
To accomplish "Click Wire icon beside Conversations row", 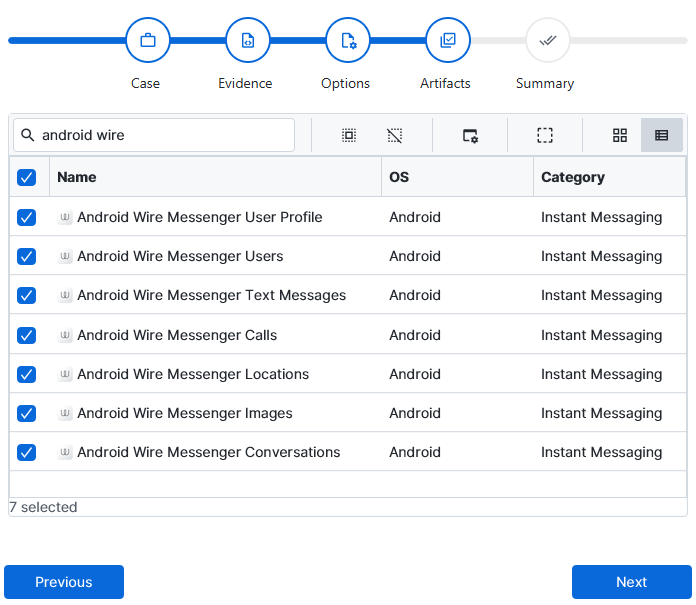I will 65,452.
